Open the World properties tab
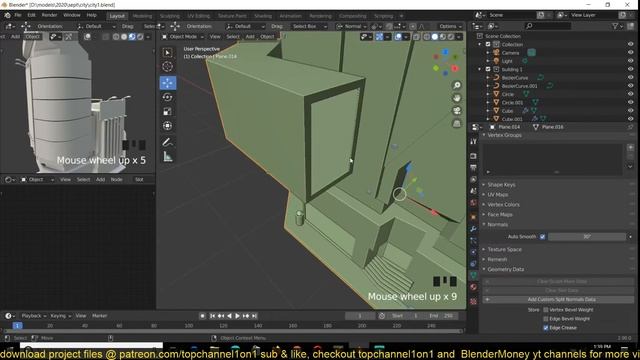 point(473,203)
